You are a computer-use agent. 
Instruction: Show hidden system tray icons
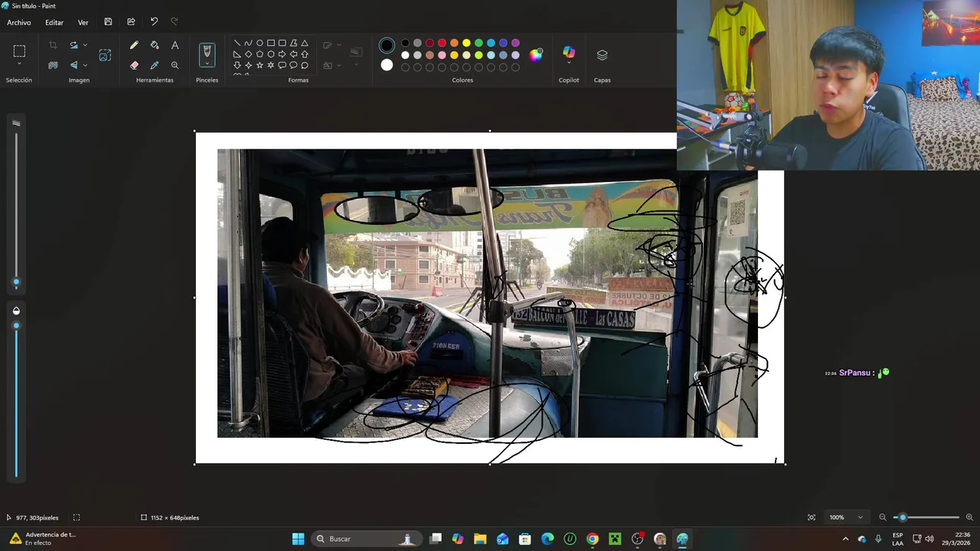pos(845,539)
